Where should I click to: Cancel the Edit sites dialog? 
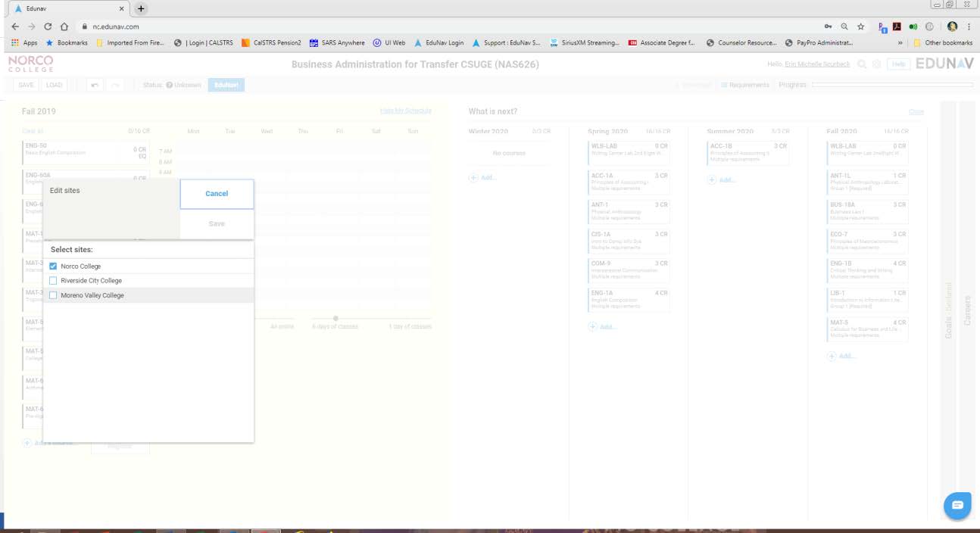pos(217,194)
